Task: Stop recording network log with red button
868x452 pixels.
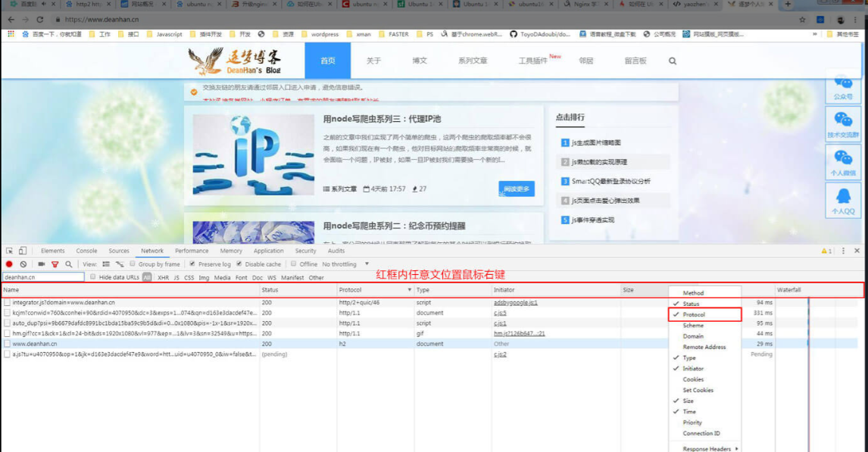Action: pyautogui.click(x=9, y=264)
